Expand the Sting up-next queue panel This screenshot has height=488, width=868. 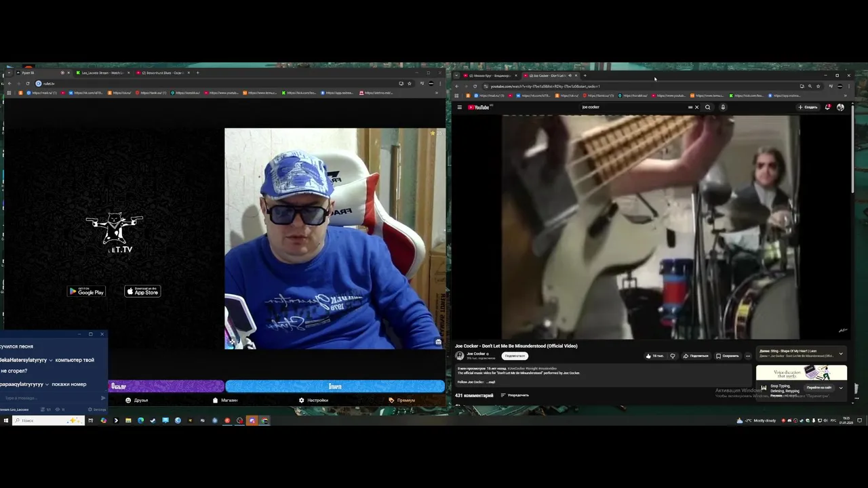(x=841, y=353)
